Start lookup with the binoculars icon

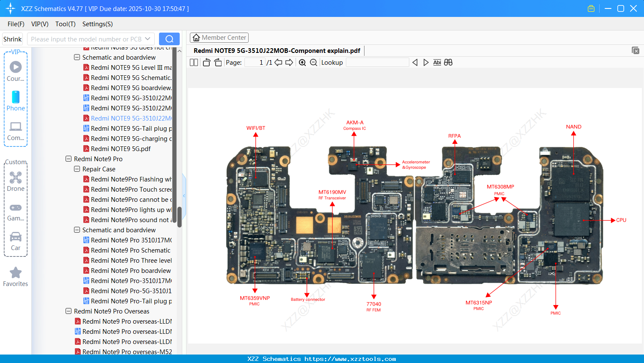(x=448, y=63)
